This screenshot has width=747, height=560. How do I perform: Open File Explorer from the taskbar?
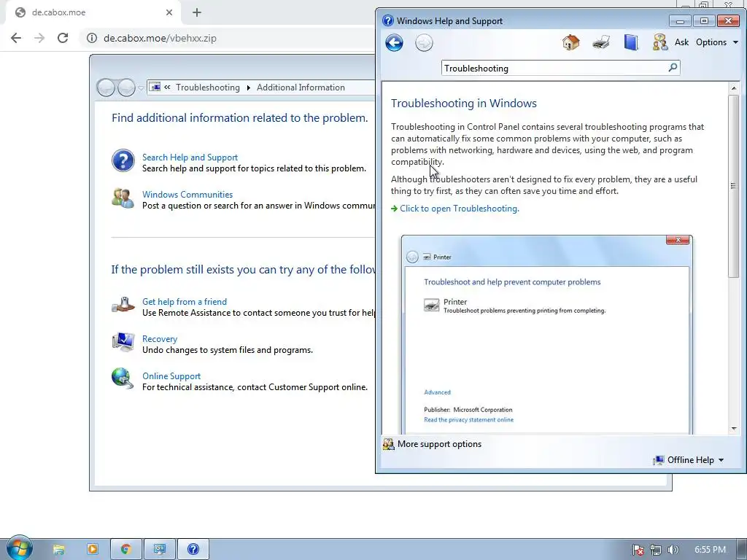pos(58,550)
